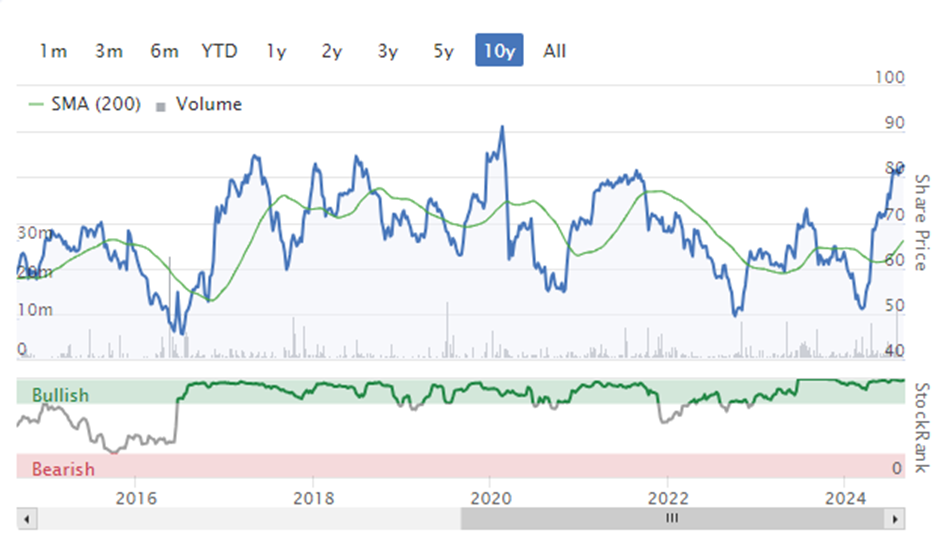Select the 1m time range
The width and height of the screenshot is (940, 539).
click(53, 51)
